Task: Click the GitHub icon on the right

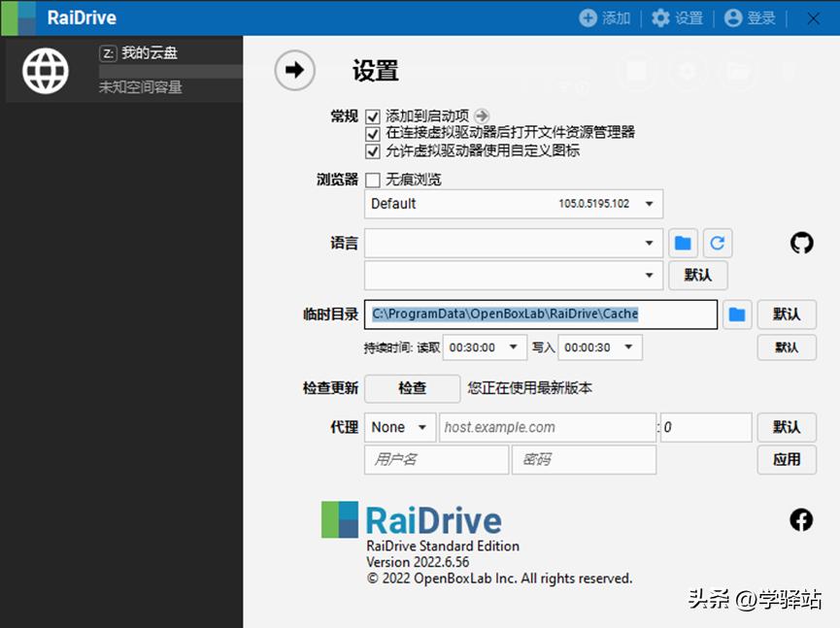Action: (x=801, y=244)
